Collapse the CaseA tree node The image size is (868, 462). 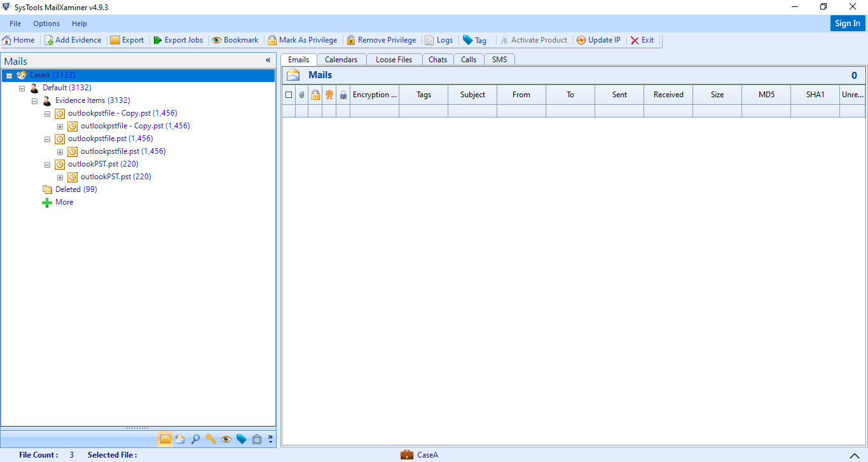pos(9,76)
